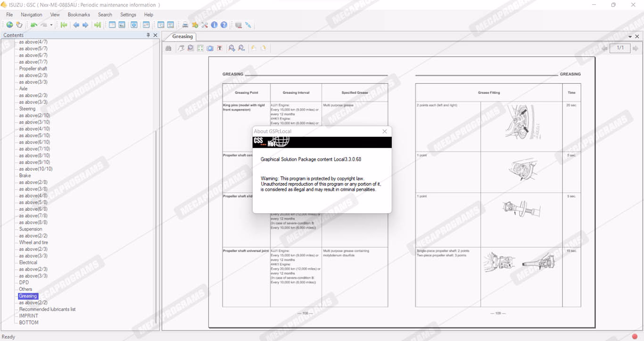
Task: Open the Bookmarks menu
Action: pos(79,15)
